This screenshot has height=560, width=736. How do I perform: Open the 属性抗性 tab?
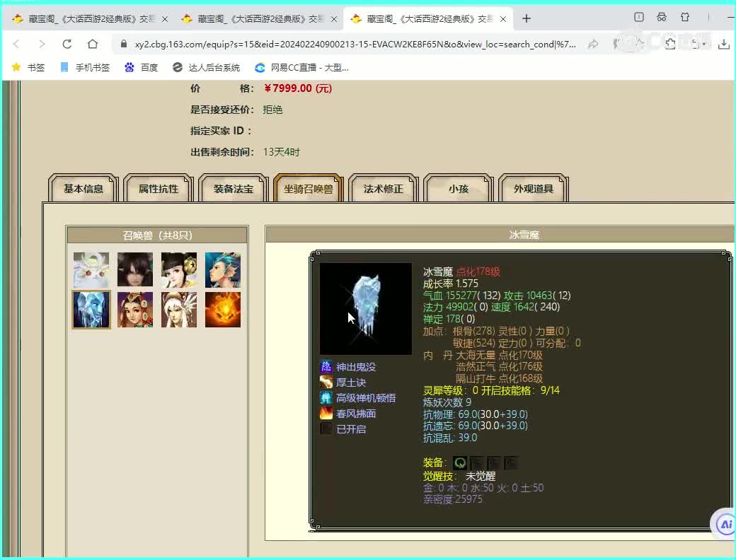coord(159,189)
